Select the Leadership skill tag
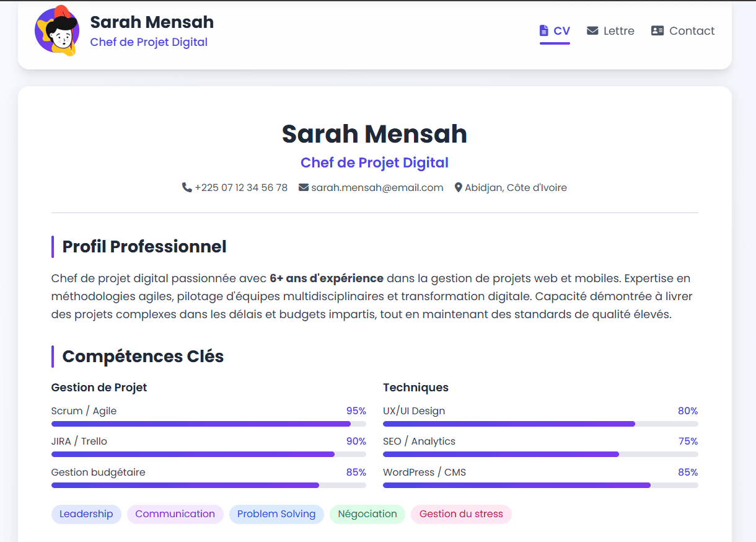Viewport: 756px width, 542px height. click(x=86, y=513)
